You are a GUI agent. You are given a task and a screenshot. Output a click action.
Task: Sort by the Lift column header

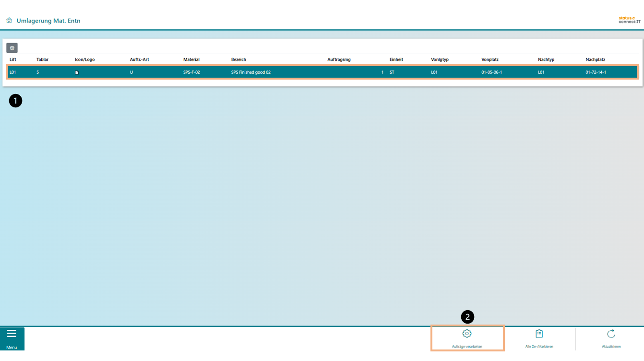pyautogui.click(x=13, y=59)
